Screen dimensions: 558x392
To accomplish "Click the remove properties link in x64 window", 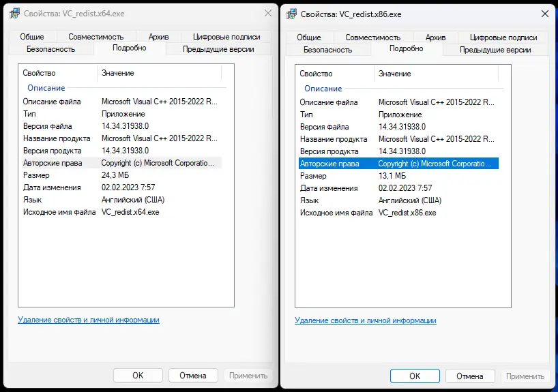I will [89, 320].
